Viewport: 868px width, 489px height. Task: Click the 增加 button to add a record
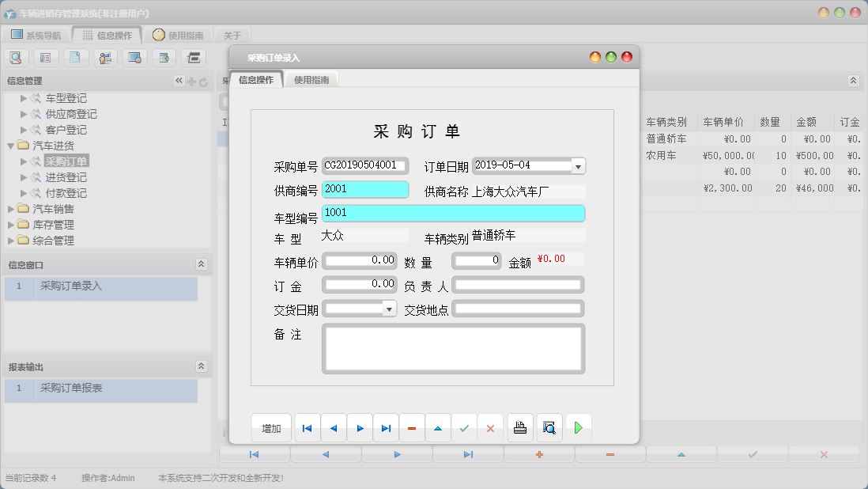[x=272, y=427]
